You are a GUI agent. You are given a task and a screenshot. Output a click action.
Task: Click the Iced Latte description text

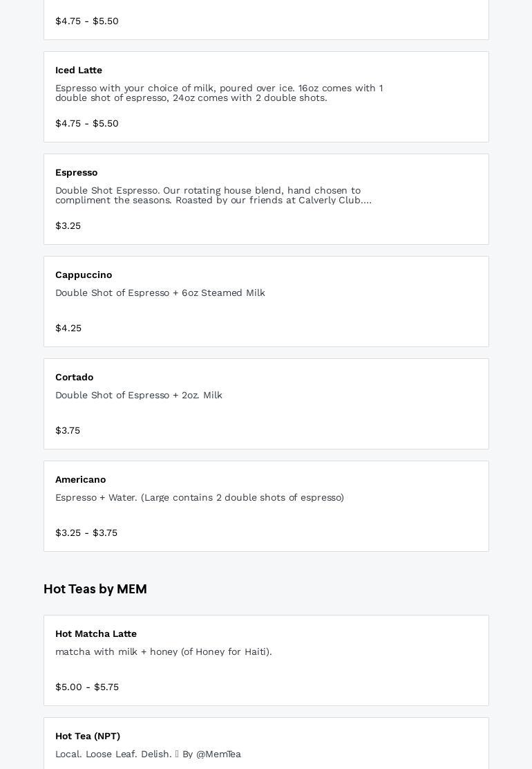[219, 93]
